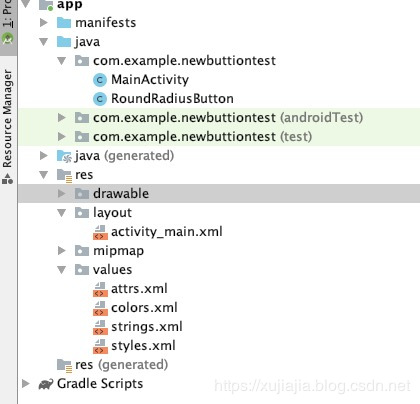The height and width of the screenshot is (404, 420).
Task: Click the app module icon
Action: tap(46, 5)
